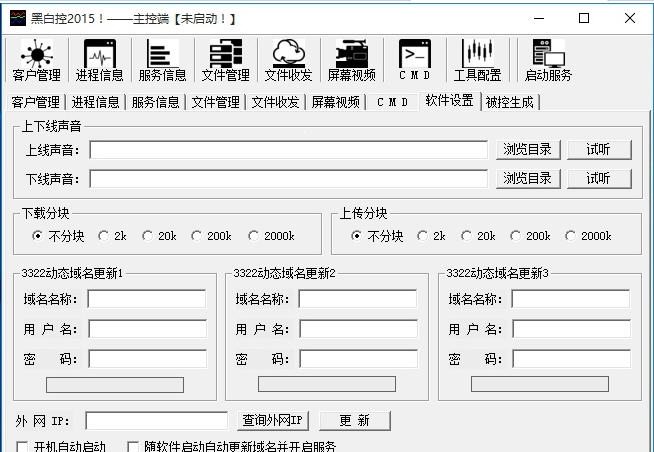Select 200k under 下载分块
This screenshot has height=452, width=654.
tap(211, 236)
